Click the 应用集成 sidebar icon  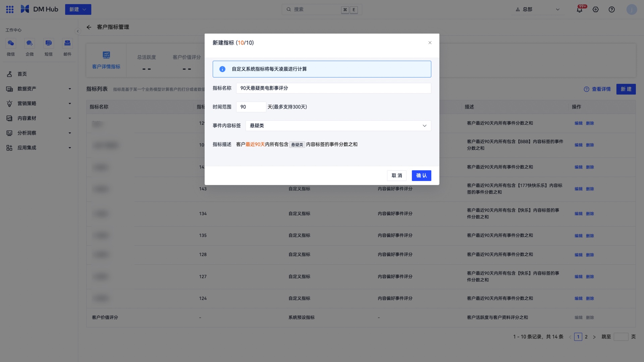[9, 148]
